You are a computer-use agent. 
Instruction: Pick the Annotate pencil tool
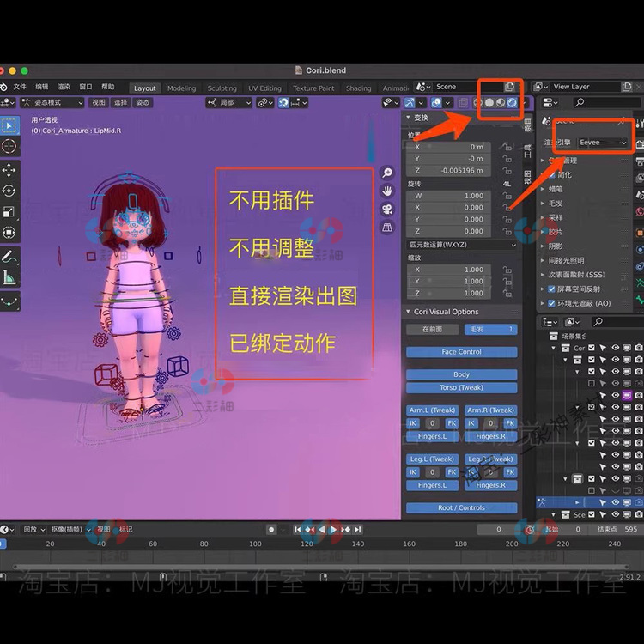click(9, 256)
